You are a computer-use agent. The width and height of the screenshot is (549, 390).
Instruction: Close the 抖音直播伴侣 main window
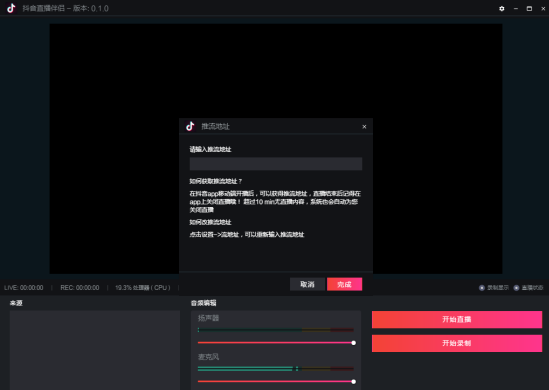point(543,8)
